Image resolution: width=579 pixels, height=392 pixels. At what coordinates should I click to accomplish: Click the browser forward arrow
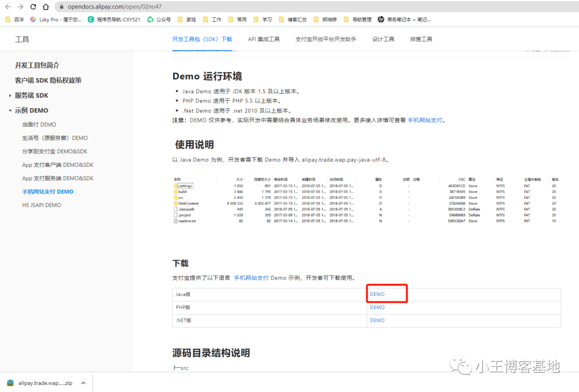click(x=20, y=7)
